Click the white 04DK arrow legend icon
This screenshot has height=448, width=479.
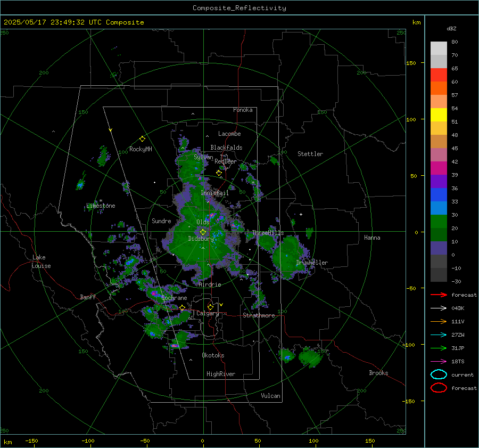coord(439,308)
